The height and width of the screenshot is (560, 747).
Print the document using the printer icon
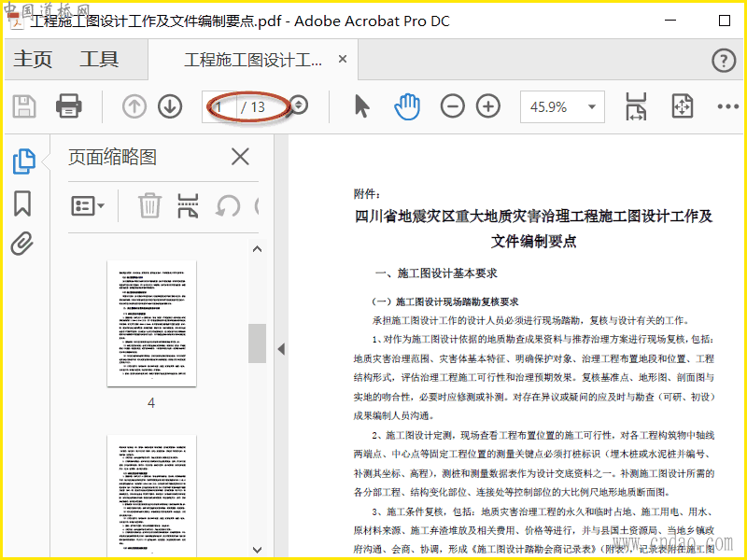click(68, 106)
